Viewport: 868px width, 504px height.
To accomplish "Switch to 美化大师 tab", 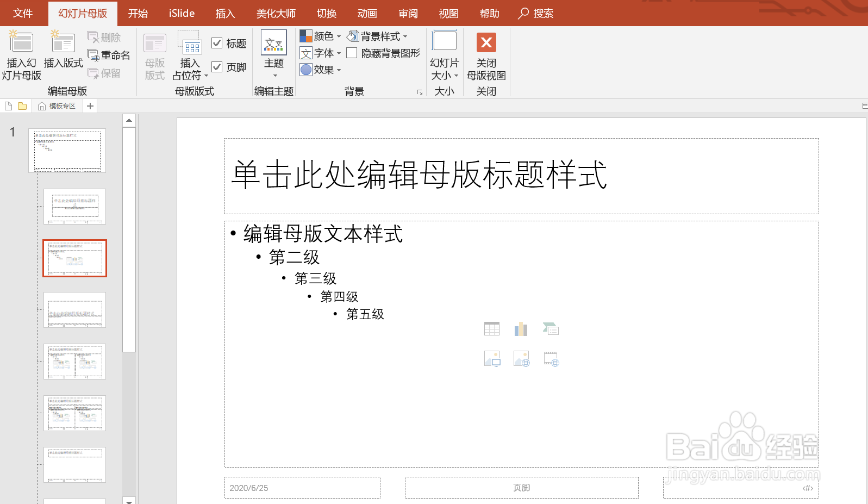I will pyautogui.click(x=276, y=13).
